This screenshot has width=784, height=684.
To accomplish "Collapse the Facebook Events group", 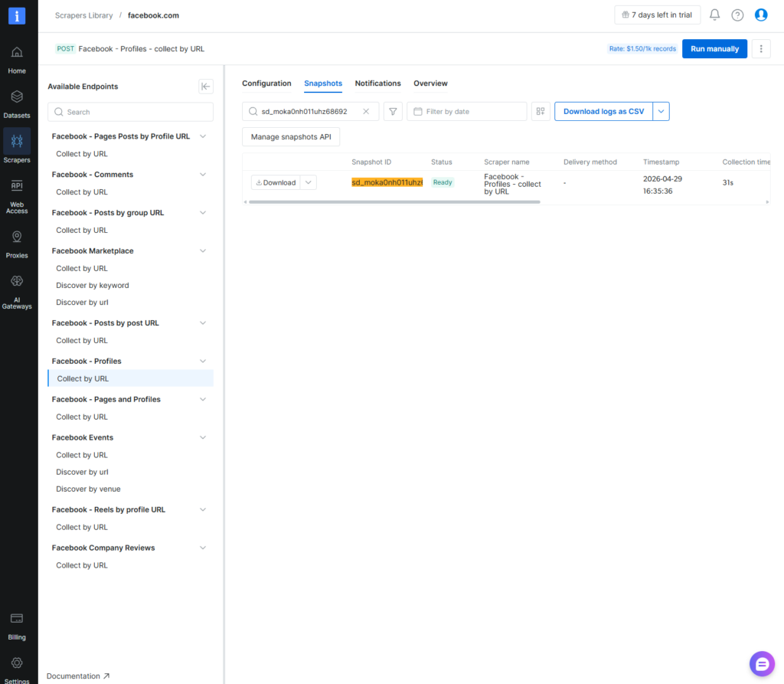I will point(203,437).
